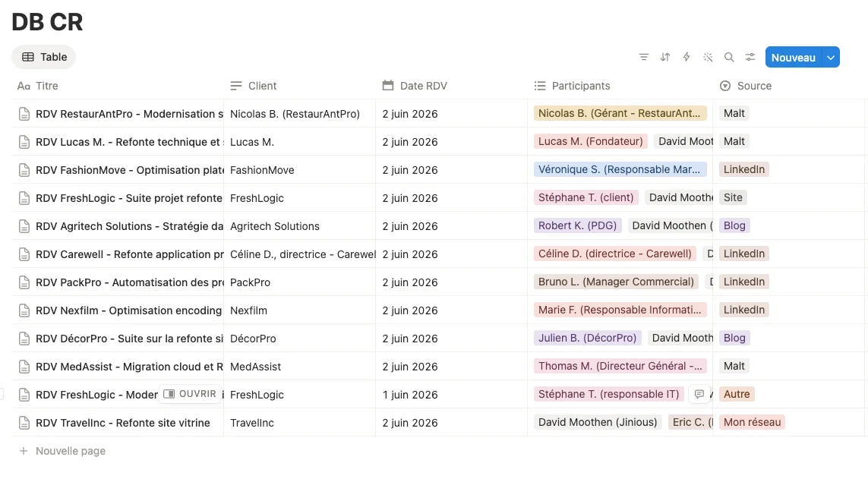This screenshot has width=868, height=501.
Task: Click comment icon on FreshLogic row
Action: 699,394
